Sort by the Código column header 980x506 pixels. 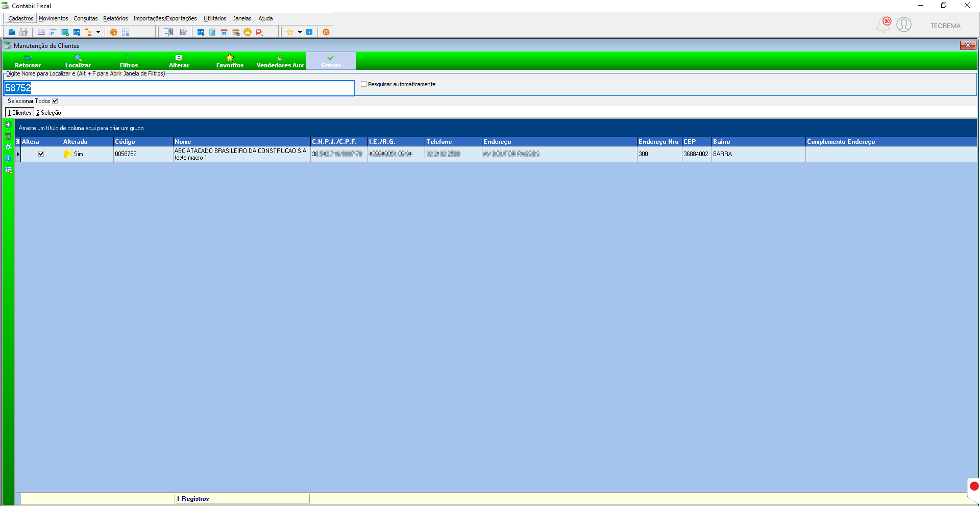(x=143, y=142)
